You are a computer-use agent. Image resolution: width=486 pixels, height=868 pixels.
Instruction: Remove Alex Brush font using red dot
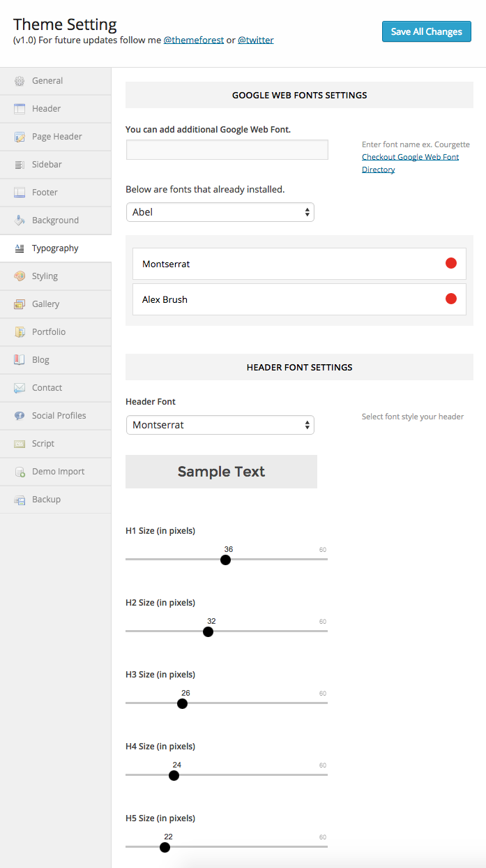[450, 299]
